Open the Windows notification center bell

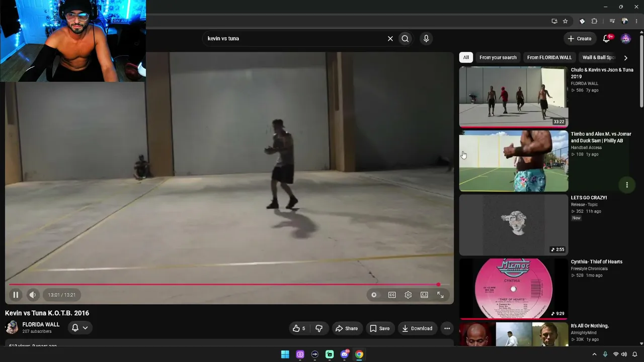(634, 354)
